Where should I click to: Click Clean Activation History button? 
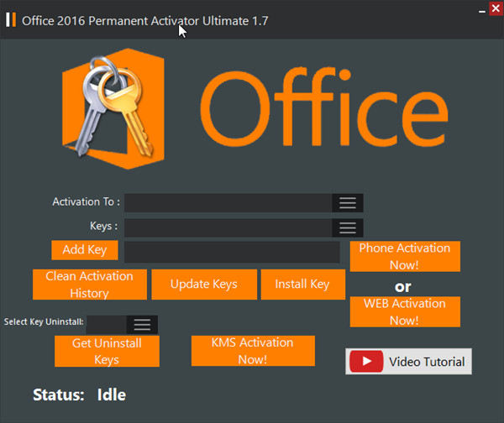[90, 285]
